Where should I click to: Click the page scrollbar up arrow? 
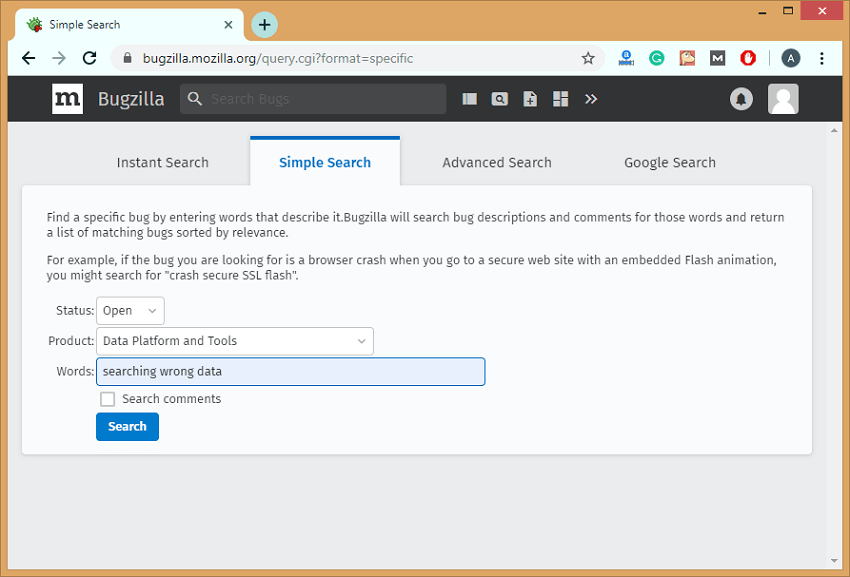coord(834,130)
